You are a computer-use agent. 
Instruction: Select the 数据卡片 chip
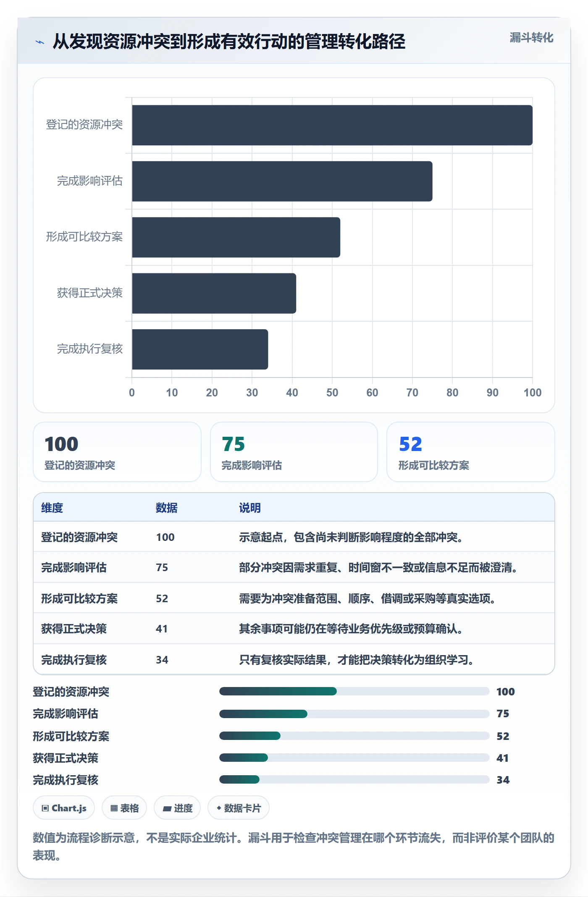point(239,808)
